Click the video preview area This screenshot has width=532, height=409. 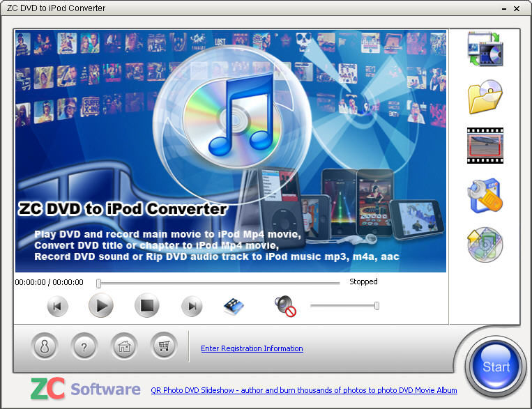click(231, 151)
